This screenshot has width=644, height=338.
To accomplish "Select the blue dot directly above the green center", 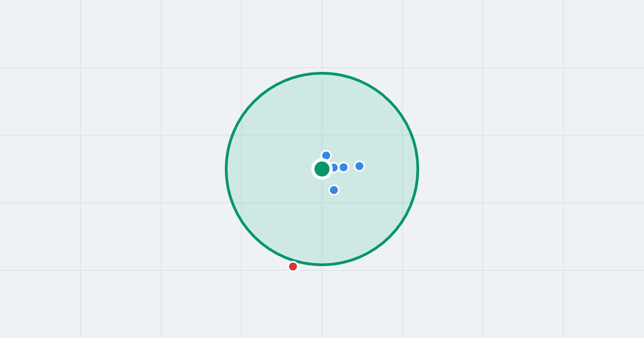I will pos(326,156).
